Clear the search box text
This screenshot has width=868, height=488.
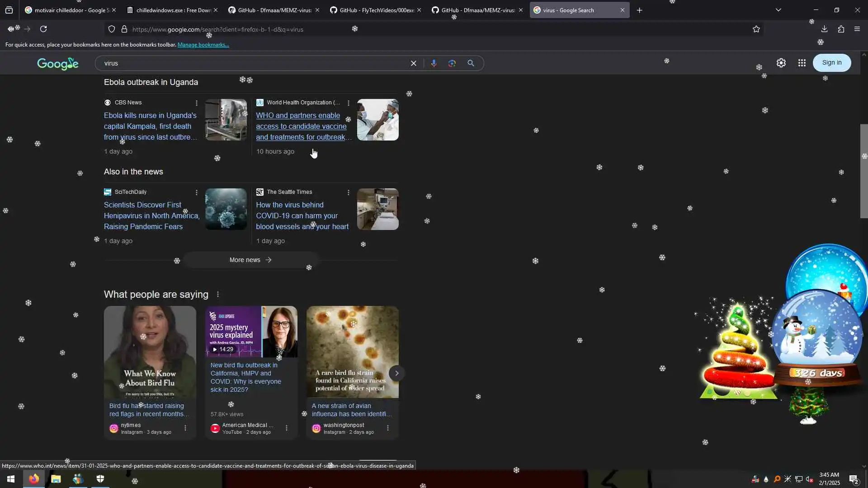(x=413, y=63)
